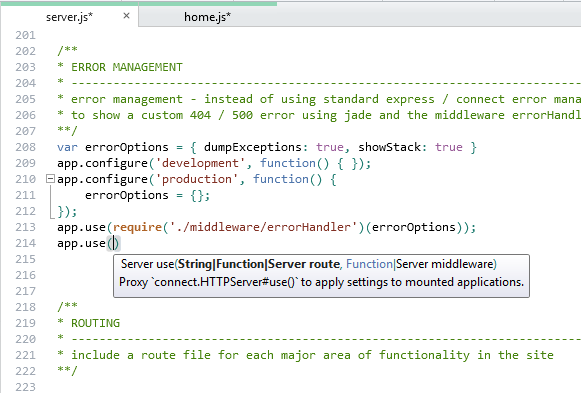Click the var keyword on line 208
The image size is (581, 393).
67,147
